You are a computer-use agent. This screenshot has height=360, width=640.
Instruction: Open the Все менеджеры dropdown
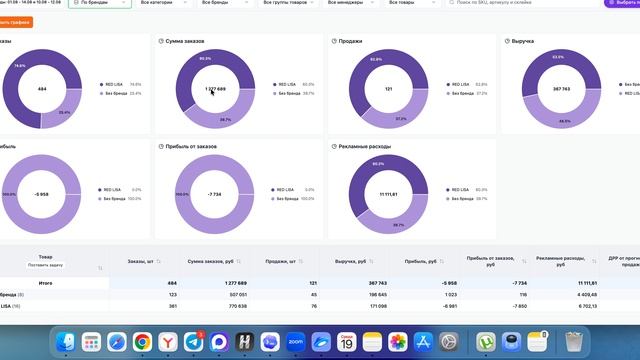[x=350, y=3]
